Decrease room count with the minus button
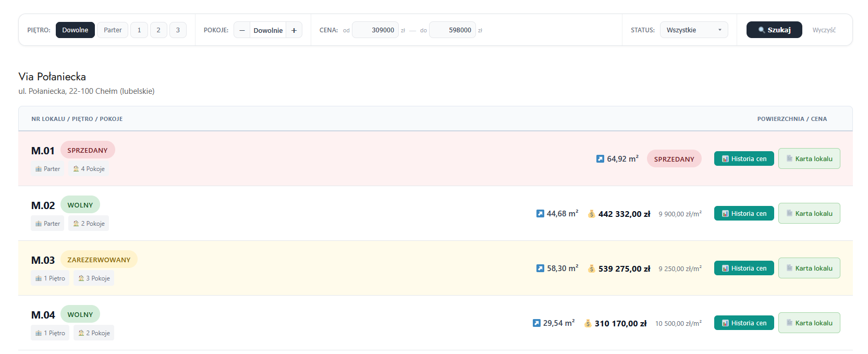The height and width of the screenshot is (354, 868). point(242,30)
